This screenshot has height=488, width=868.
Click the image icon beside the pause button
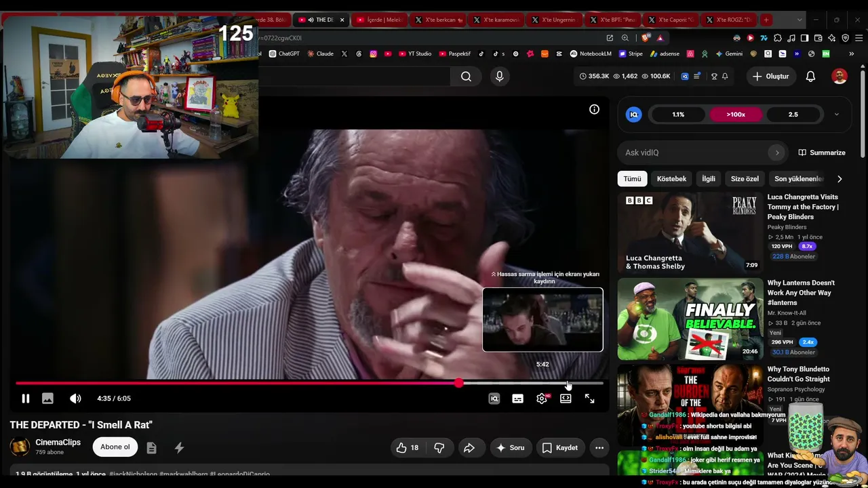(47, 399)
